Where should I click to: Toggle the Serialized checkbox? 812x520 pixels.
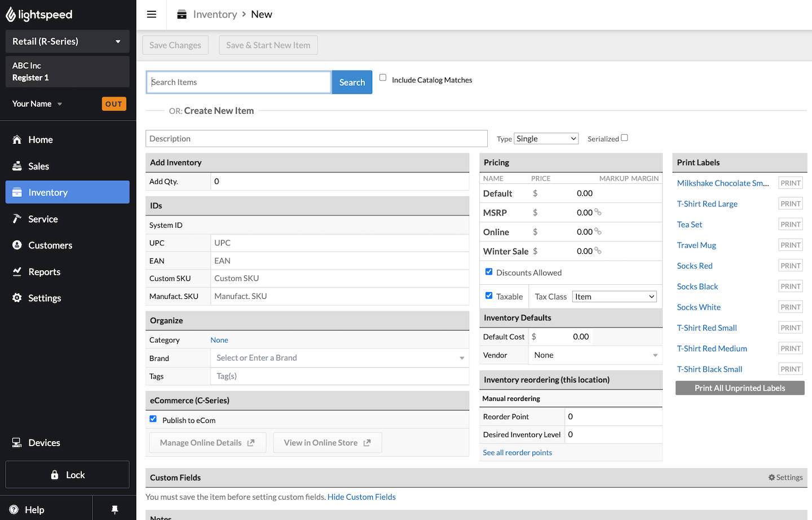[x=624, y=138]
